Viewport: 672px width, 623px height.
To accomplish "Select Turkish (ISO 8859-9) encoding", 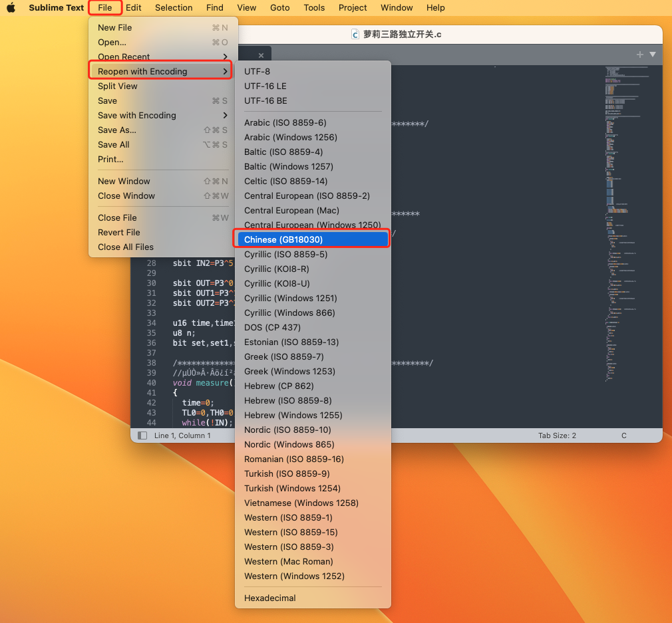I will [313, 473].
